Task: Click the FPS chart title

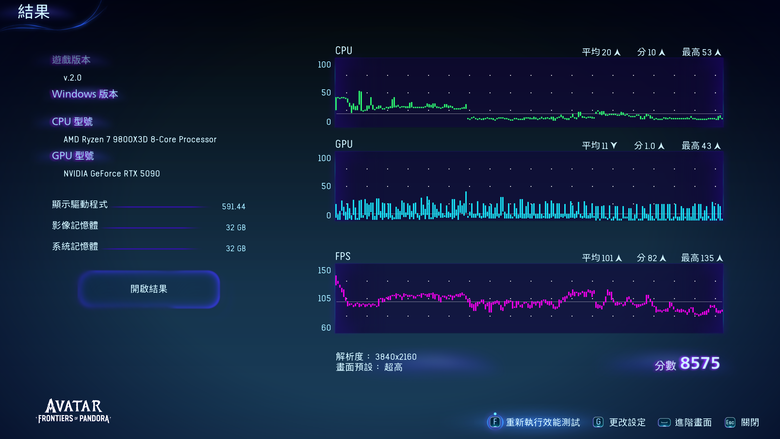Action: (343, 257)
